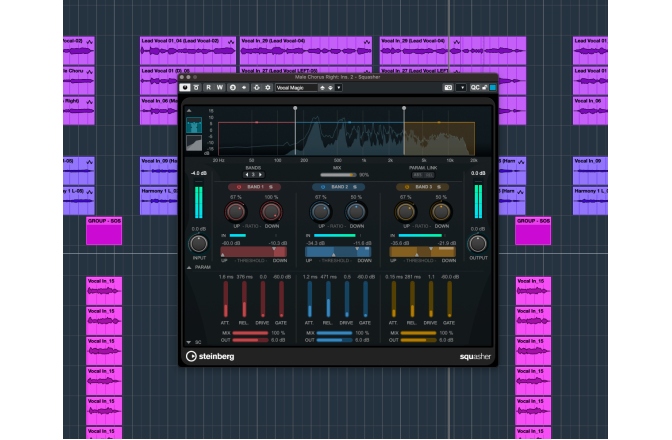Increase band count with right arrow

260,175
